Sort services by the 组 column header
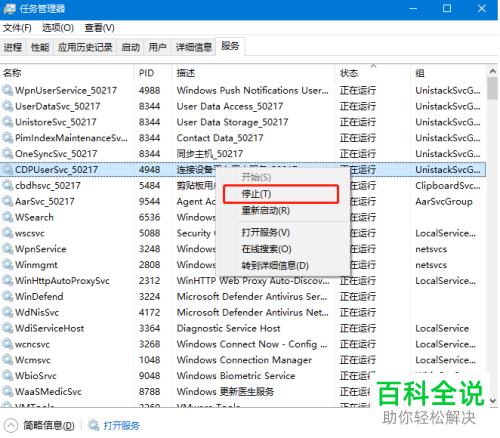This screenshot has height=438, width=500. click(x=448, y=73)
